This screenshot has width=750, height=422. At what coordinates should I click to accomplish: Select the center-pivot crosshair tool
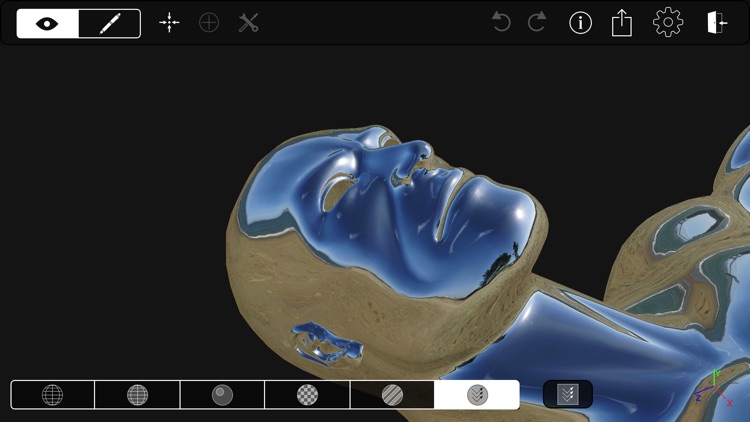tap(169, 22)
